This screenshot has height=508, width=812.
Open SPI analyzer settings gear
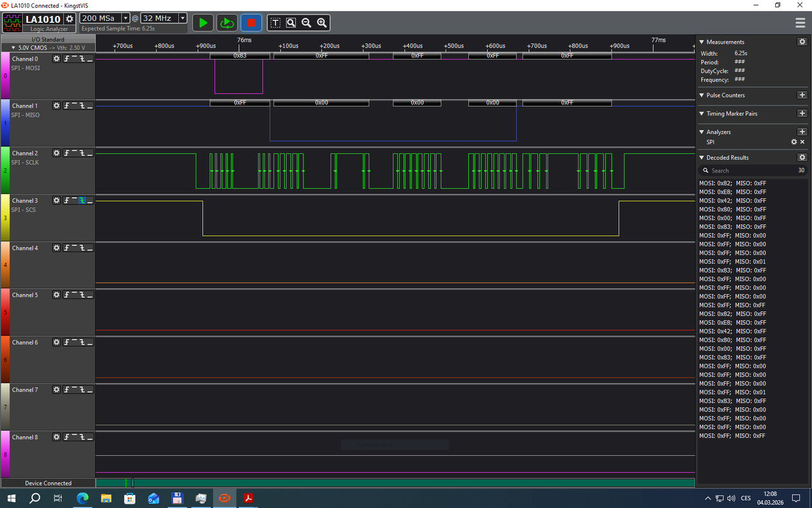pos(794,142)
